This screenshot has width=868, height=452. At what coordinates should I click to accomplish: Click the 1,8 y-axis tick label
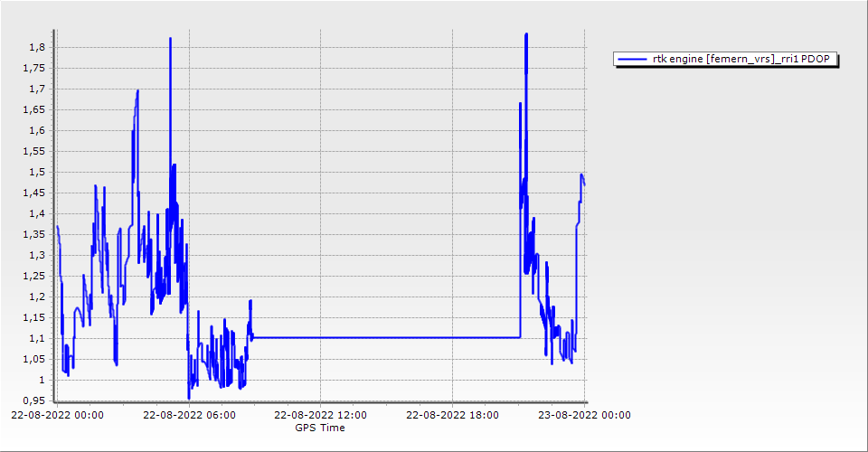coord(34,47)
